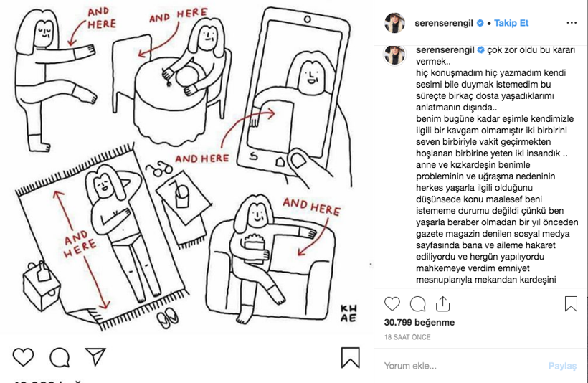The height and width of the screenshot is (383, 588).
Task: Open comments via sidebar speech bubble icon
Action: pyautogui.click(x=417, y=304)
